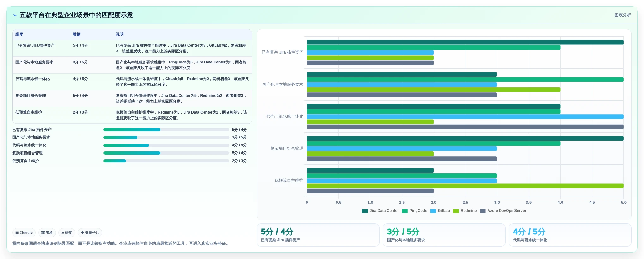
Task: Toggle the GitLab legend item
Action: [440, 211]
